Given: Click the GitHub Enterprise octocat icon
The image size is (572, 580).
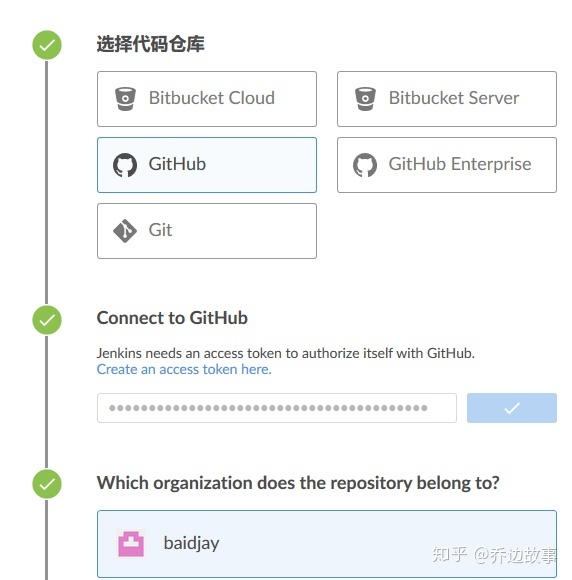Looking at the screenshot, I should (365, 165).
